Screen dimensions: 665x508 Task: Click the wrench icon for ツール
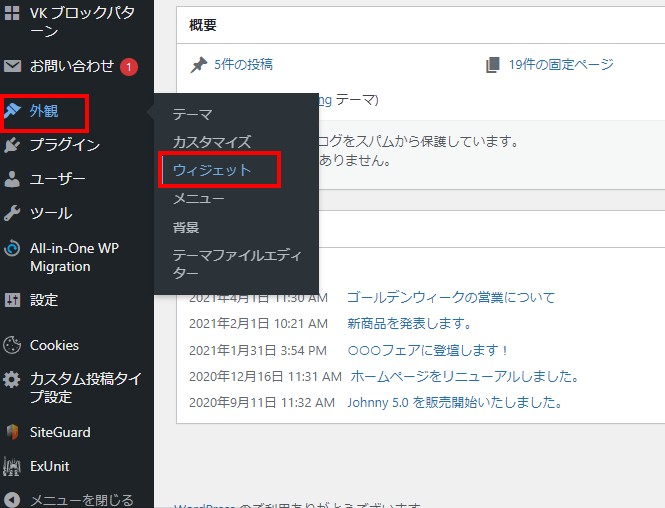click(x=13, y=214)
